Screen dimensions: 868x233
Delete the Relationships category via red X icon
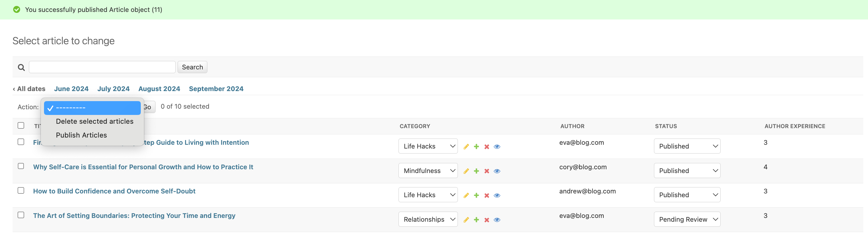point(486,219)
